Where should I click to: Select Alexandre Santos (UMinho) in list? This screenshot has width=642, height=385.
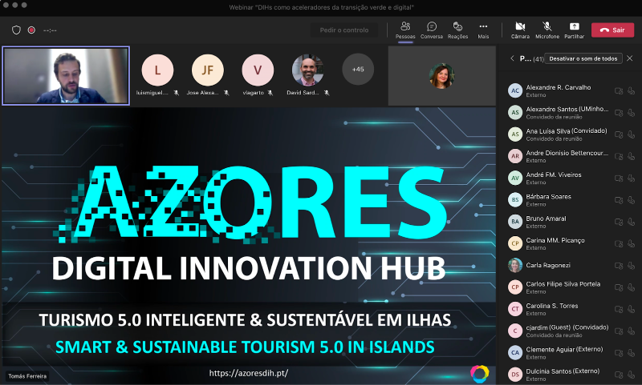coord(570,112)
